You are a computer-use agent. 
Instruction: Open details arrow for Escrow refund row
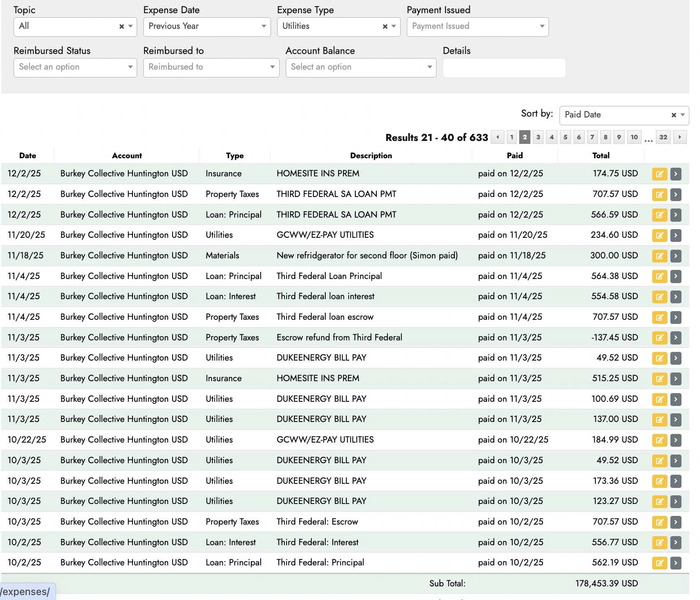pyautogui.click(x=676, y=338)
